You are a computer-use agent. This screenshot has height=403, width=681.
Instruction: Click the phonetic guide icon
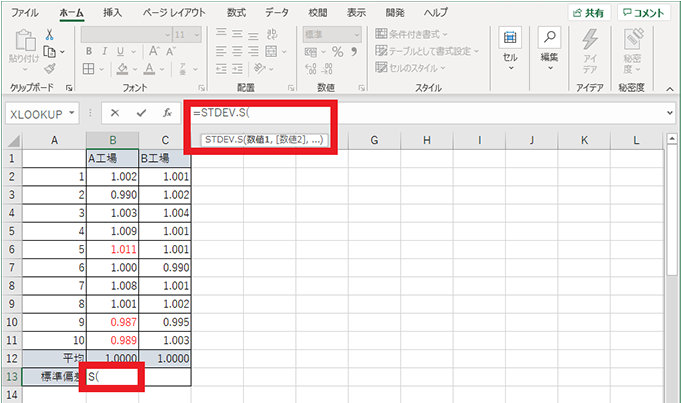[x=183, y=69]
